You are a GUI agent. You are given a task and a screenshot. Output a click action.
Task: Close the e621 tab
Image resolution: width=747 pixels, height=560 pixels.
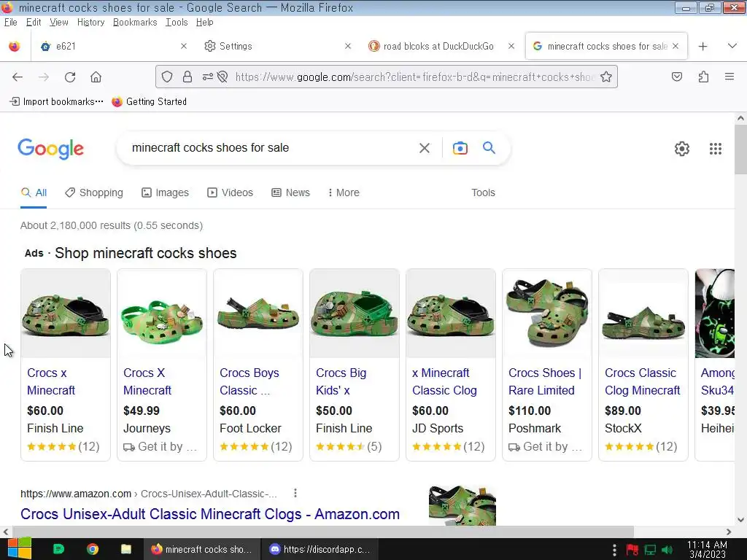pyautogui.click(x=184, y=46)
